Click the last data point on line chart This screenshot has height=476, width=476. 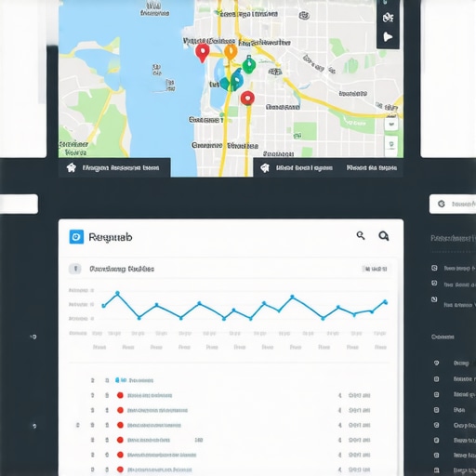coord(385,301)
